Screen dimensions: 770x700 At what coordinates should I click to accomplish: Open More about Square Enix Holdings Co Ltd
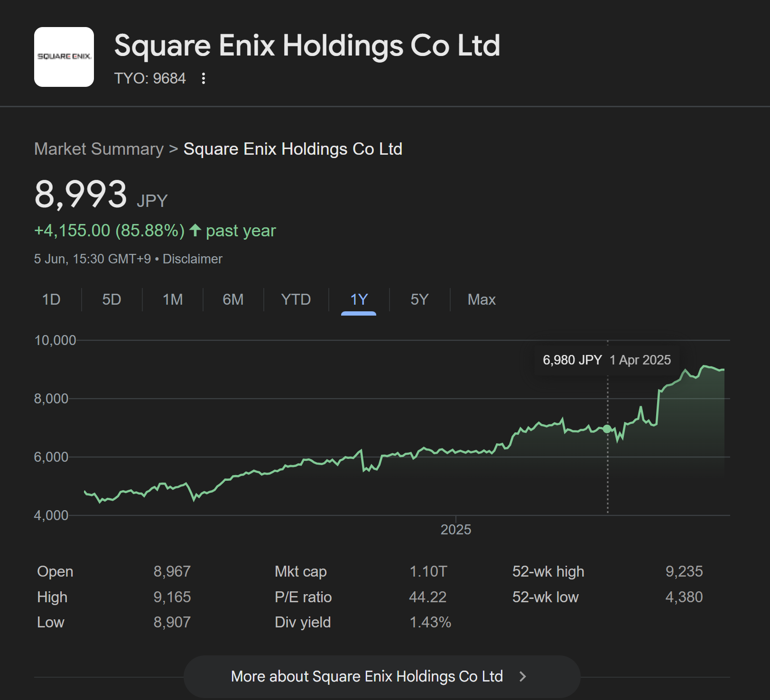point(382,676)
